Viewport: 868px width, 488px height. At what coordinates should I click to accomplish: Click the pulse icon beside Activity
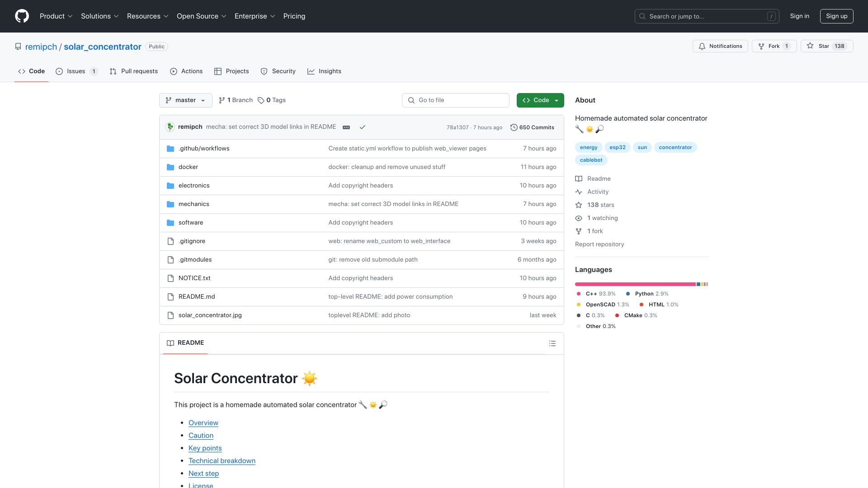click(579, 192)
